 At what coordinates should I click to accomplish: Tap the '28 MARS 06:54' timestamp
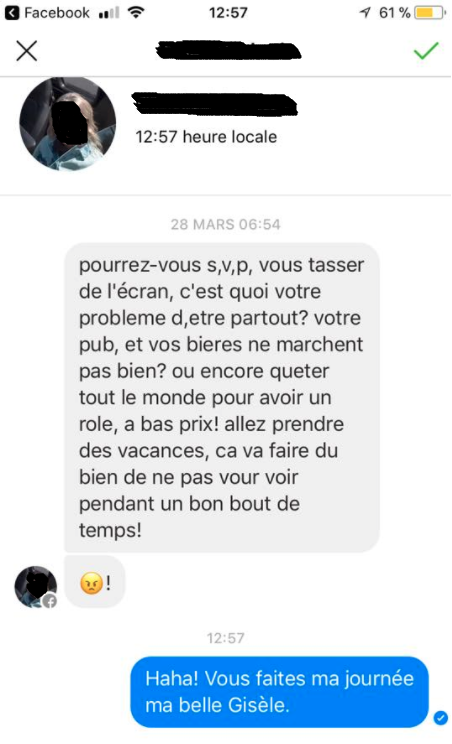click(x=225, y=224)
